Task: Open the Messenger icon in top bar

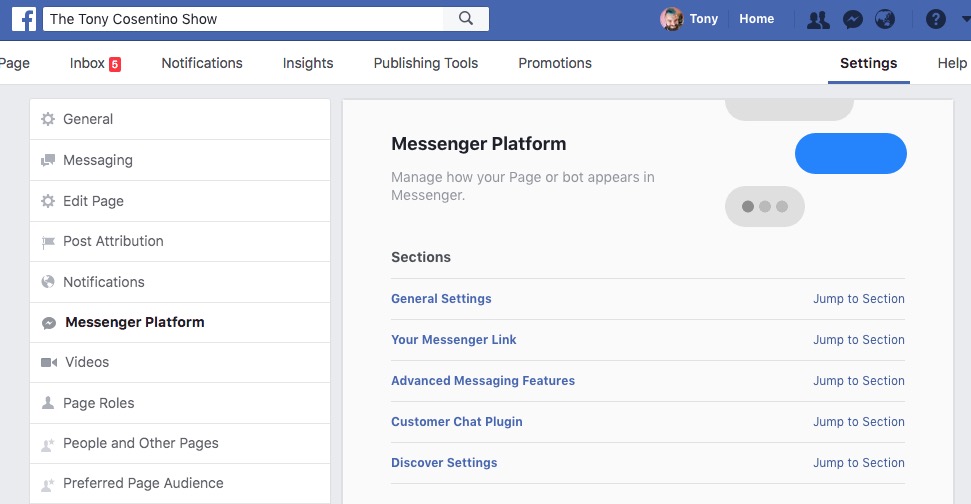Action: (853, 20)
